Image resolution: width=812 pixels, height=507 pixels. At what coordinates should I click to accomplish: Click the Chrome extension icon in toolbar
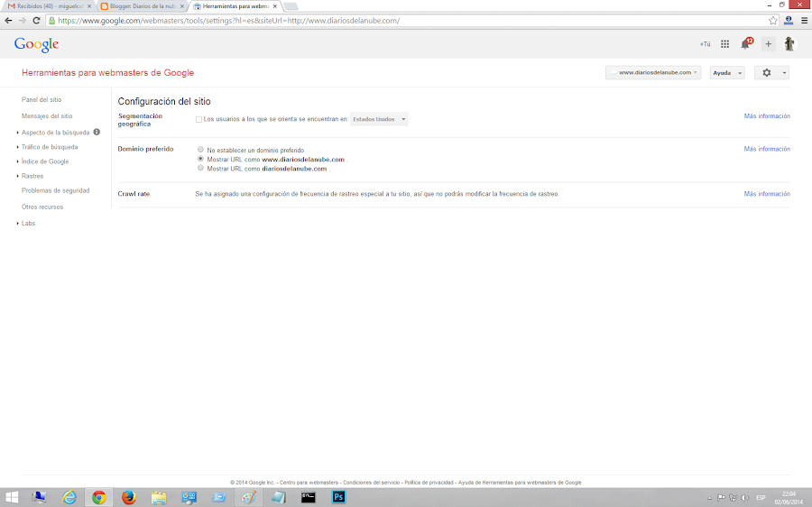[789, 21]
